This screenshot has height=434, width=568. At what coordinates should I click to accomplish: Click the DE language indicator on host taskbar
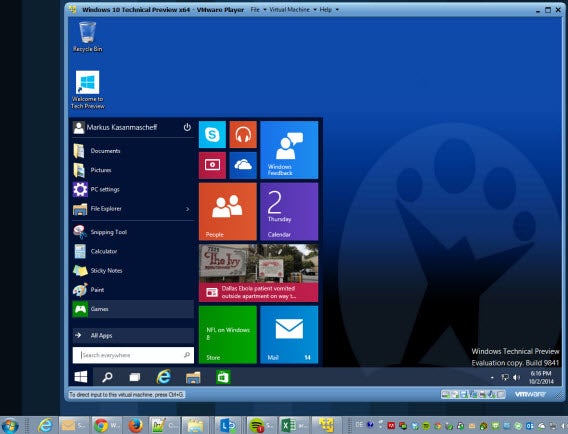[x=359, y=425]
